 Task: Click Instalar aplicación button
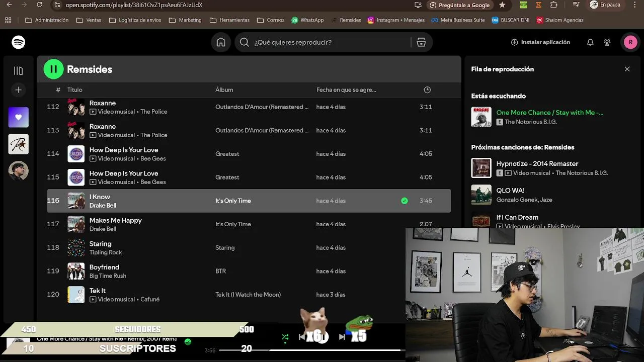540,42
